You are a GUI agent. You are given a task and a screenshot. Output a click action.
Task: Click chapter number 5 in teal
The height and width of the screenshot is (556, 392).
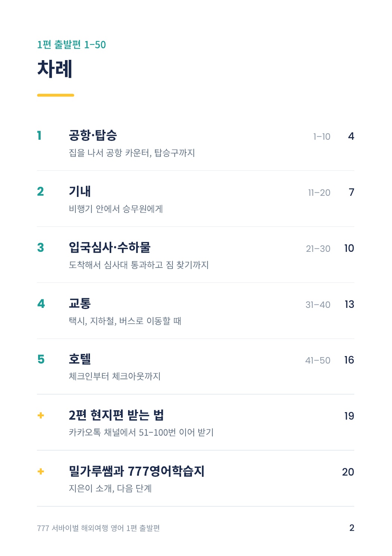point(41,359)
